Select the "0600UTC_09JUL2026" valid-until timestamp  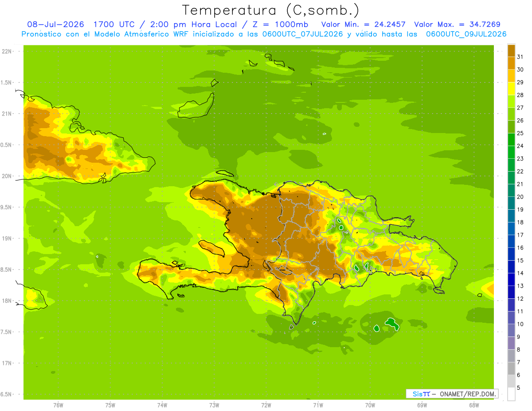pos(466,34)
